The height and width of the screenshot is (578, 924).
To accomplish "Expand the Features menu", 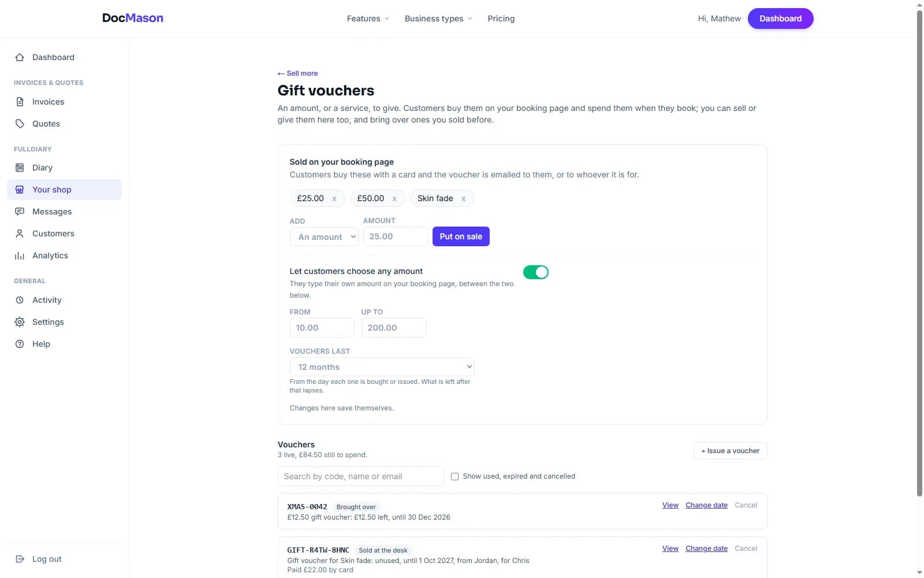I will [368, 18].
